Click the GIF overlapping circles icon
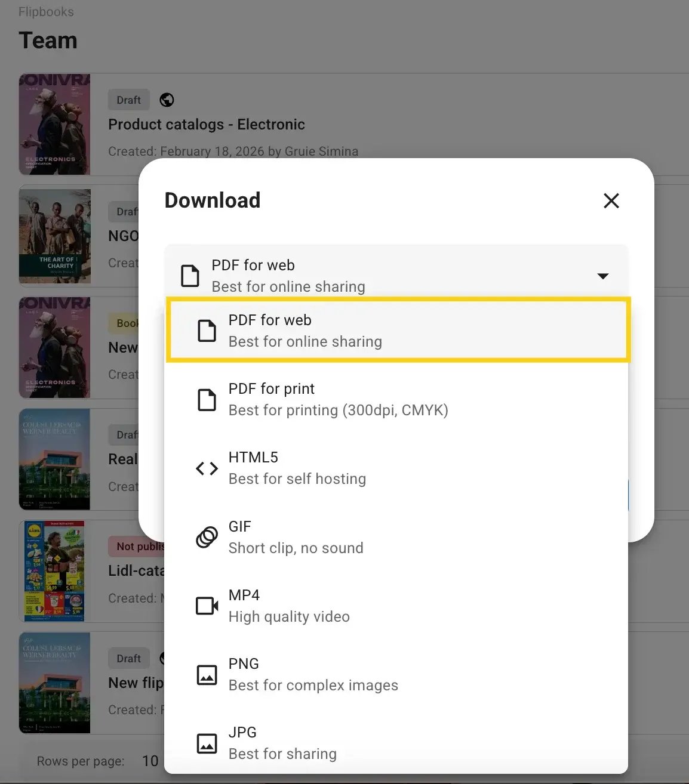This screenshot has width=689, height=784. [207, 537]
